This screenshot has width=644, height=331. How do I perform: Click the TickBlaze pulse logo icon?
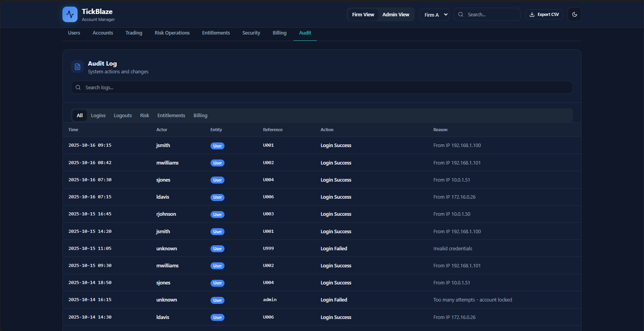[x=70, y=14]
